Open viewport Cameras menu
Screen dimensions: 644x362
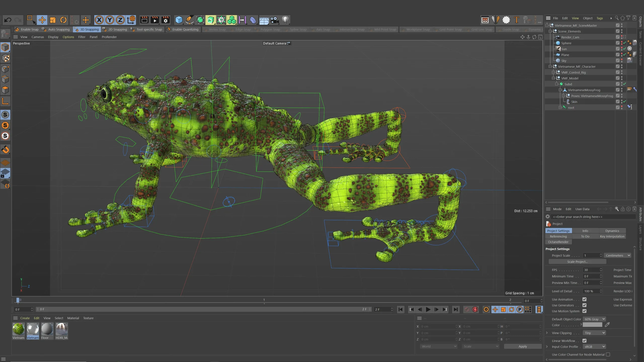click(x=37, y=37)
